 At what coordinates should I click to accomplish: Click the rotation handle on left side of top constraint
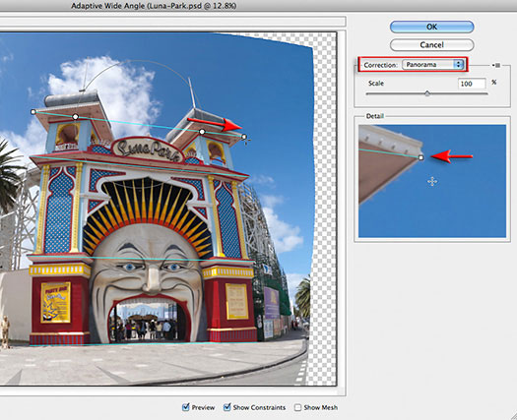75,117
